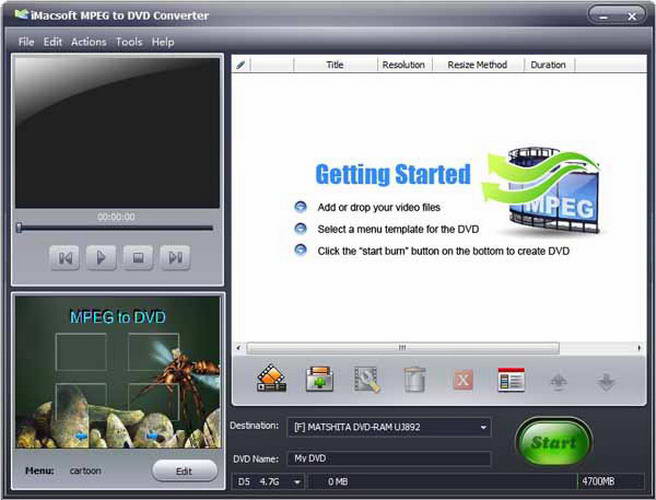Image resolution: width=656 pixels, height=500 pixels.
Task: Click the scrollbar left arrow
Action: point(238,348)
